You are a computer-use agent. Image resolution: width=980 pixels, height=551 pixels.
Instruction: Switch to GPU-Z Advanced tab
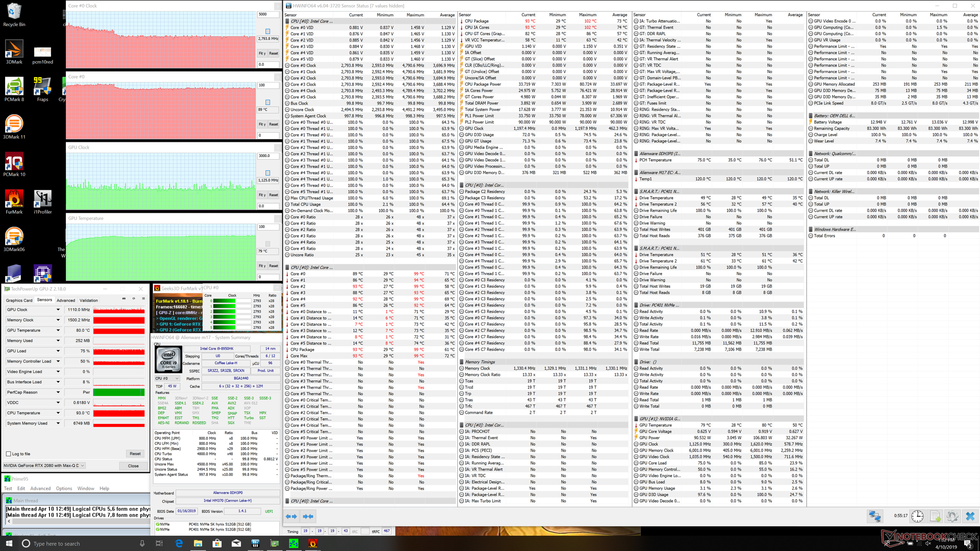pos(66,300)
